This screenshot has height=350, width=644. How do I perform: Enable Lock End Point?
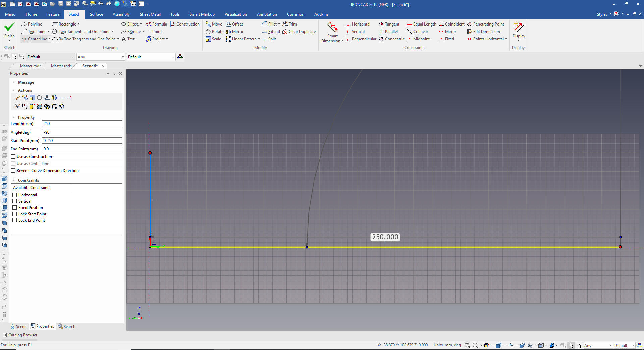15,220
